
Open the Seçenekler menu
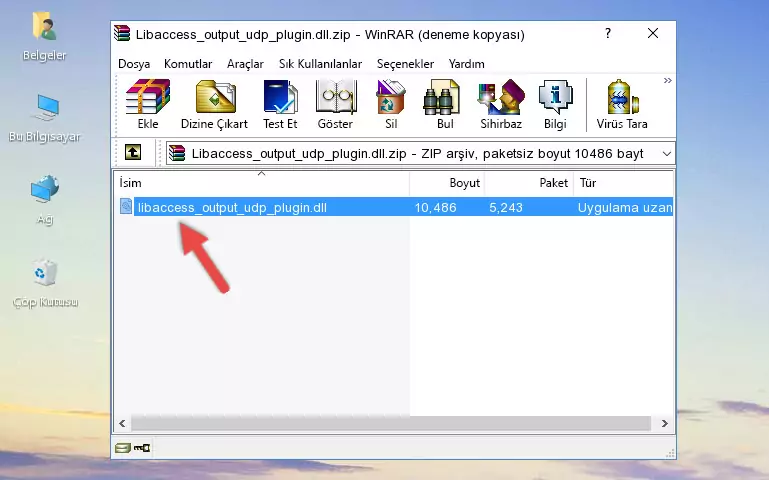pyautogui.click(x=405, y=64)
